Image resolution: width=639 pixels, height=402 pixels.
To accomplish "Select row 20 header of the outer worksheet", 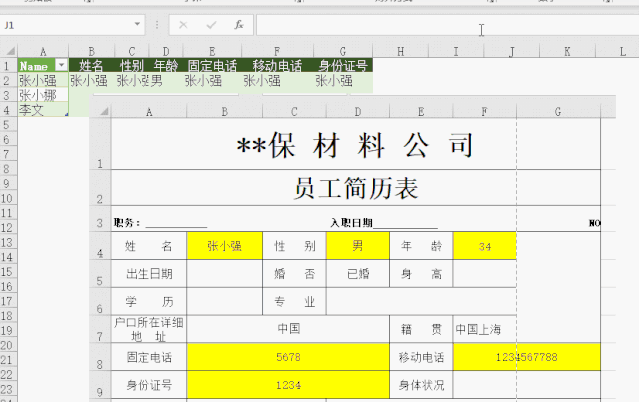I will (x=7, y=345).
